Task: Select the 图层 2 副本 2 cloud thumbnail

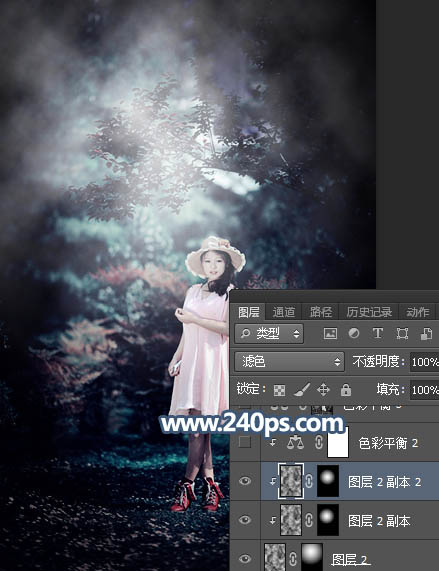Action: [x=291, y=481]
